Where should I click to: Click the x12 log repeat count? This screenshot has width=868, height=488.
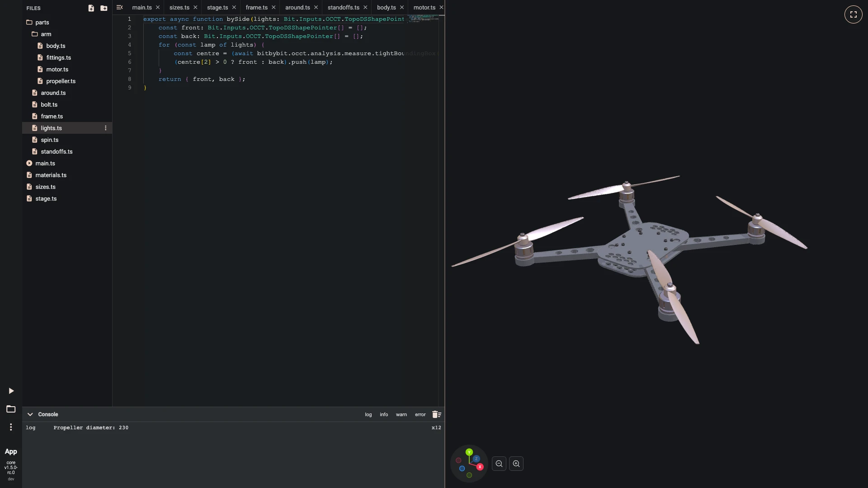tap(436, 427)
